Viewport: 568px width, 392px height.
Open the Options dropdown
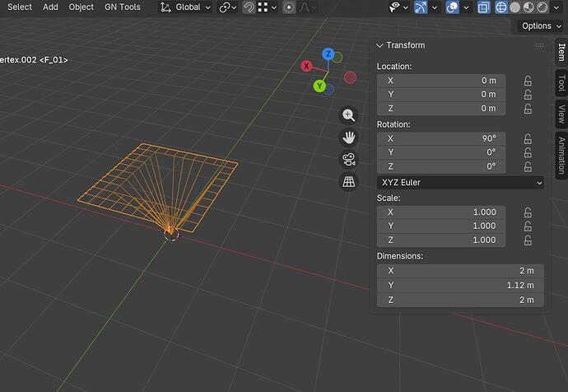541,26
